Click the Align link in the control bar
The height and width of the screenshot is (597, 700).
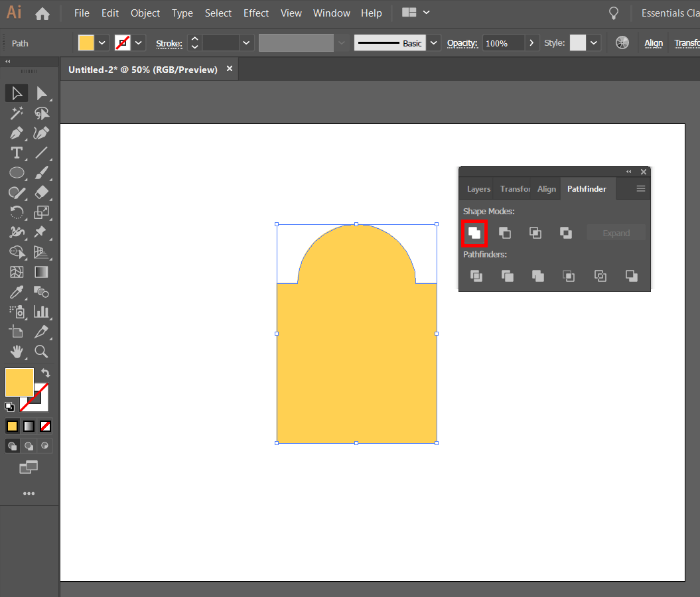click(x=654, y=42)
